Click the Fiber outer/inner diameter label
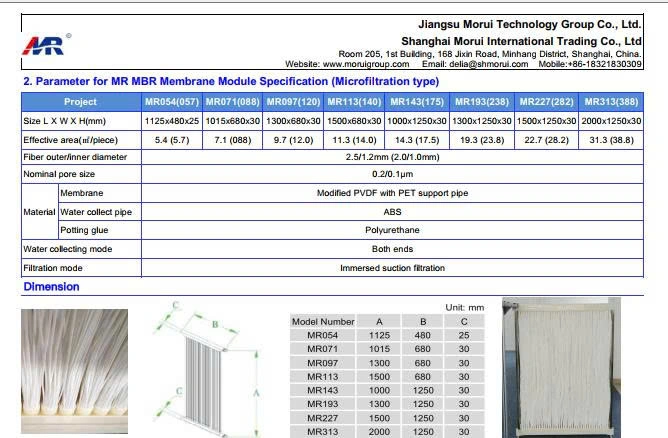The image size is (668, 438). (75, 157)
